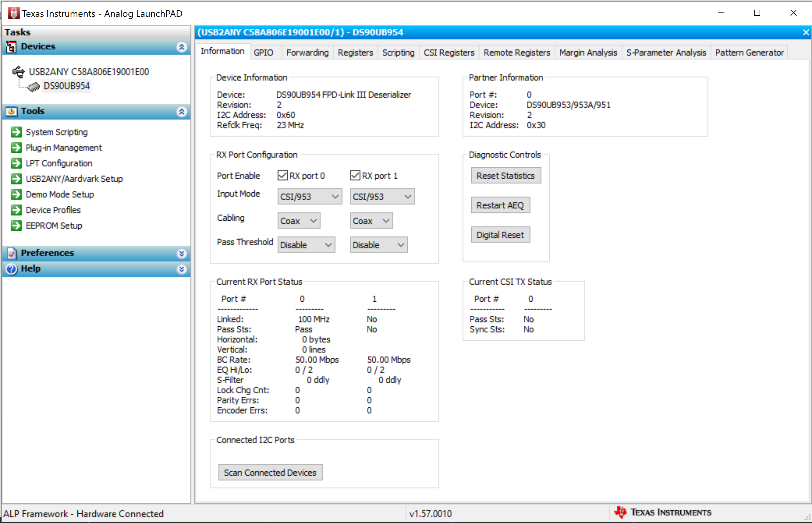Click version v1.57.0010 in status bar
Screen dimensions: 812x523
point(430,513)
